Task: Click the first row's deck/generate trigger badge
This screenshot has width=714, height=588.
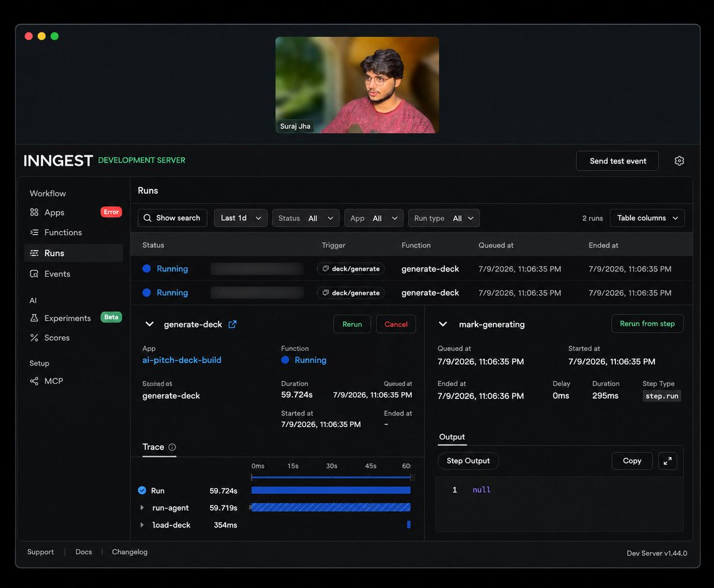Action: pyautogui.click(x=351, y=269)
